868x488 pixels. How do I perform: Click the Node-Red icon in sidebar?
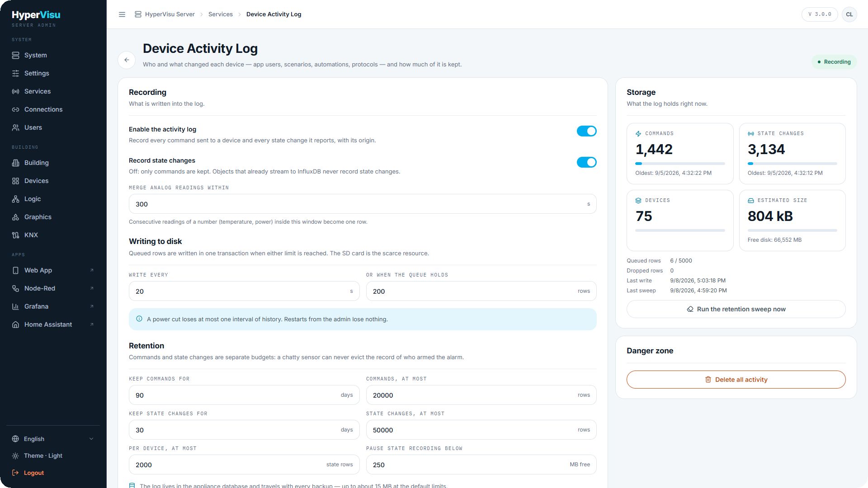(x=15, y=288)
